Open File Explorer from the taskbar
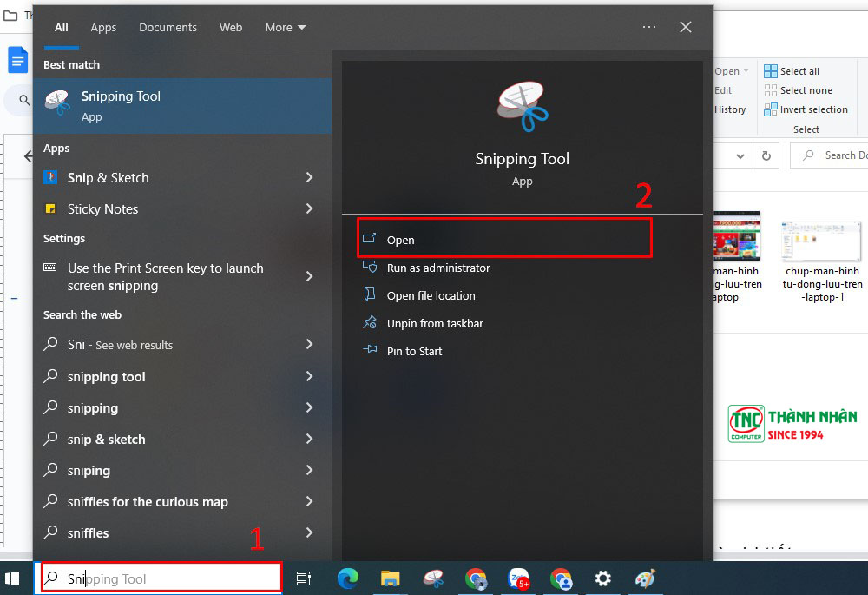 coord(391,578)
